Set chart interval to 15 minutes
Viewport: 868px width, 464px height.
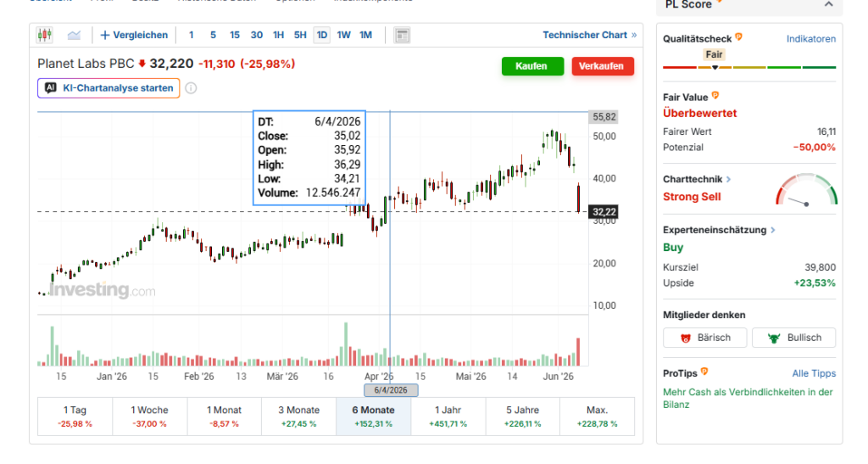coord(235,35)
